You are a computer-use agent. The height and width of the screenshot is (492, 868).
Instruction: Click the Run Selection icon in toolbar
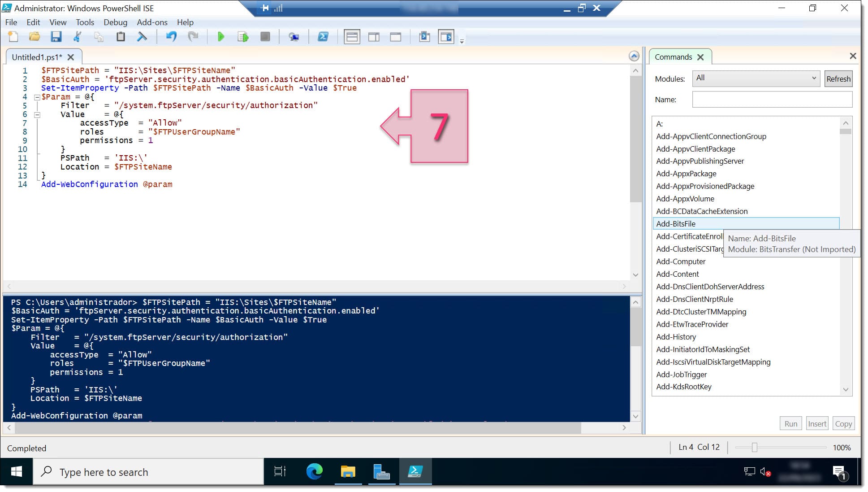(242, 37)
